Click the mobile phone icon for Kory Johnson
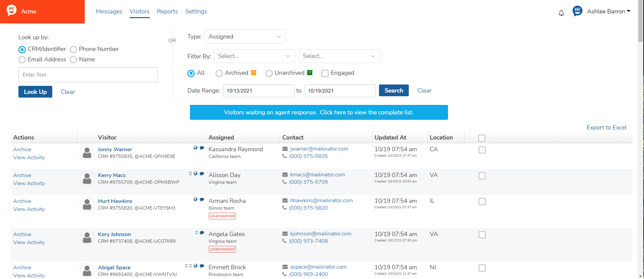 [x=197, y=233]
